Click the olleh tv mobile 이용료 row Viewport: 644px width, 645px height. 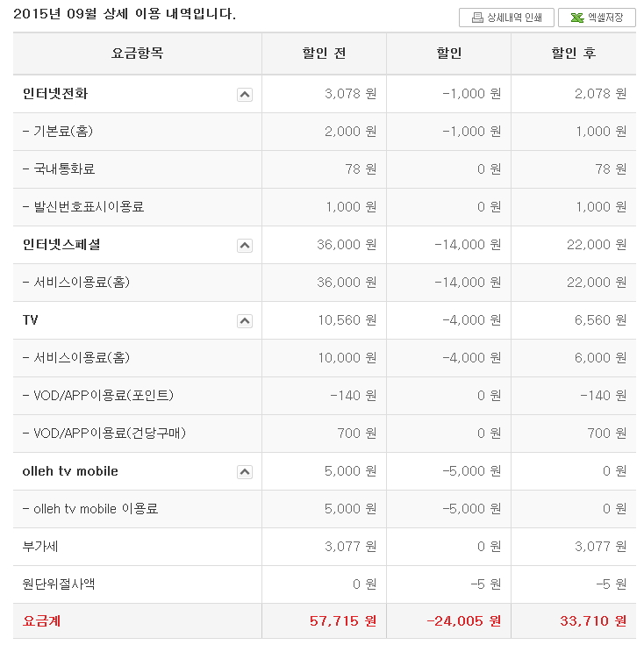[325, 509]
